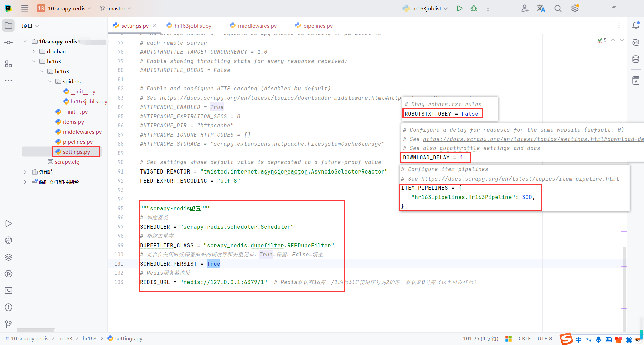644x345 pixels.
Task: Click the Sogou input method tray icon
Action: (x=566, y=339)
